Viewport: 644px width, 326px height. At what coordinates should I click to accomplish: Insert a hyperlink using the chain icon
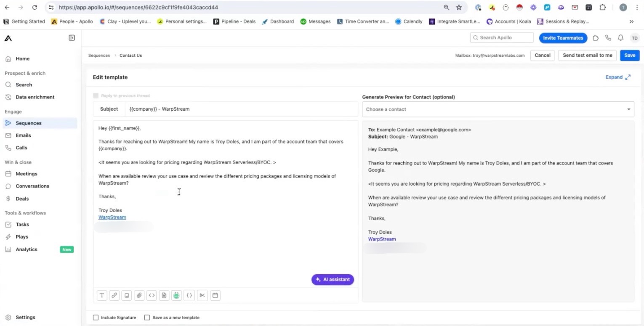click(x=114, y=295)
